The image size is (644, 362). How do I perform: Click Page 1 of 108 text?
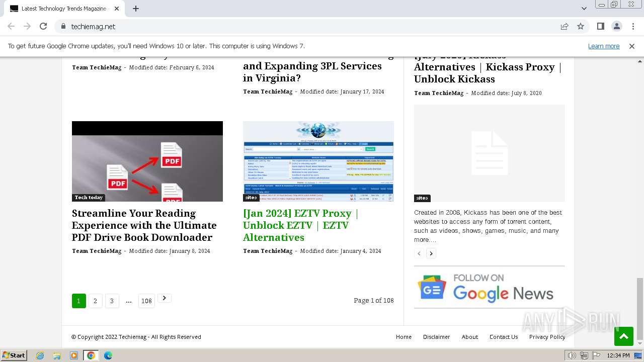tap(374, 300)
